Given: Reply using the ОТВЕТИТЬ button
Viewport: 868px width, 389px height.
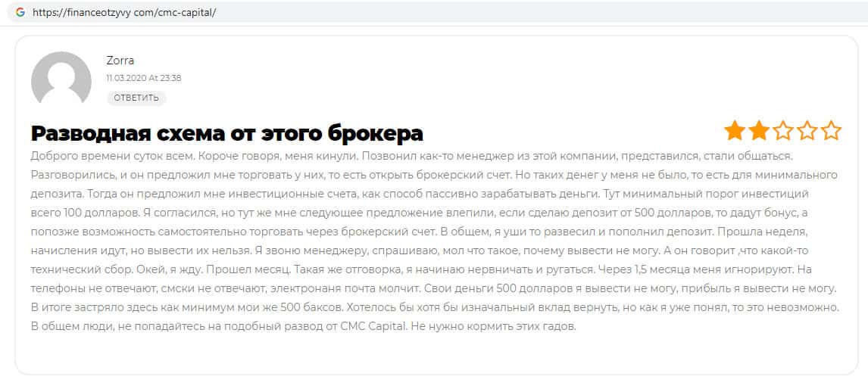Looking at the screenshot, I should (136, 98).
